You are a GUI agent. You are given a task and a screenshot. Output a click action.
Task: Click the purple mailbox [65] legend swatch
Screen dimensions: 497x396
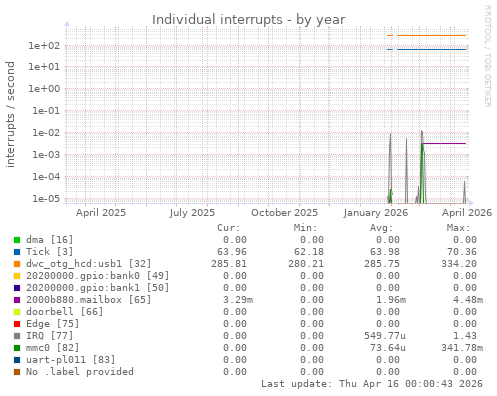pyautogui.click(x=17, y=300)
